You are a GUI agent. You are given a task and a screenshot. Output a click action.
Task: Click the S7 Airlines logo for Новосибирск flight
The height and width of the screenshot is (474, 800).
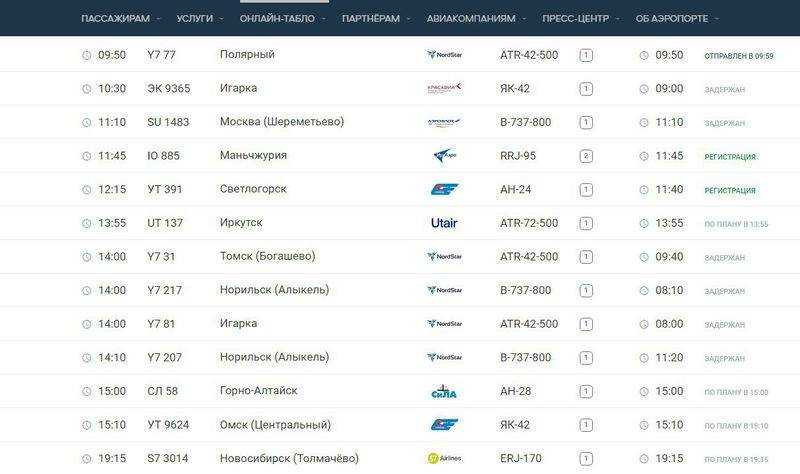coord(444,458)
